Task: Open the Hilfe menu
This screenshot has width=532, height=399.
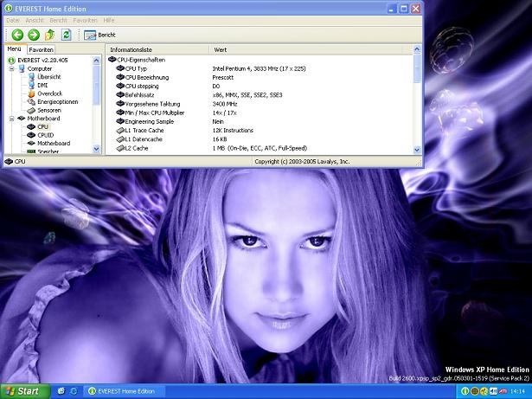Action: click(x=109, y=21)
